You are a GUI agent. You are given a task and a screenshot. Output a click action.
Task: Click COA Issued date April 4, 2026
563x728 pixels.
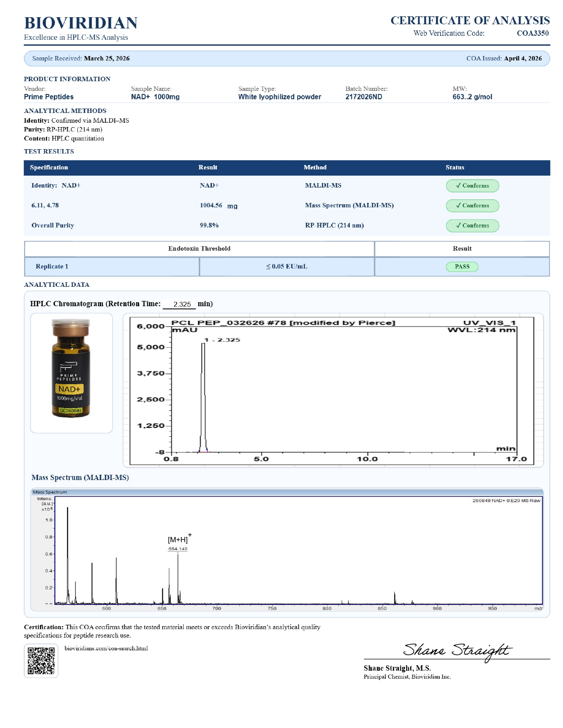[x=523, y=58]
